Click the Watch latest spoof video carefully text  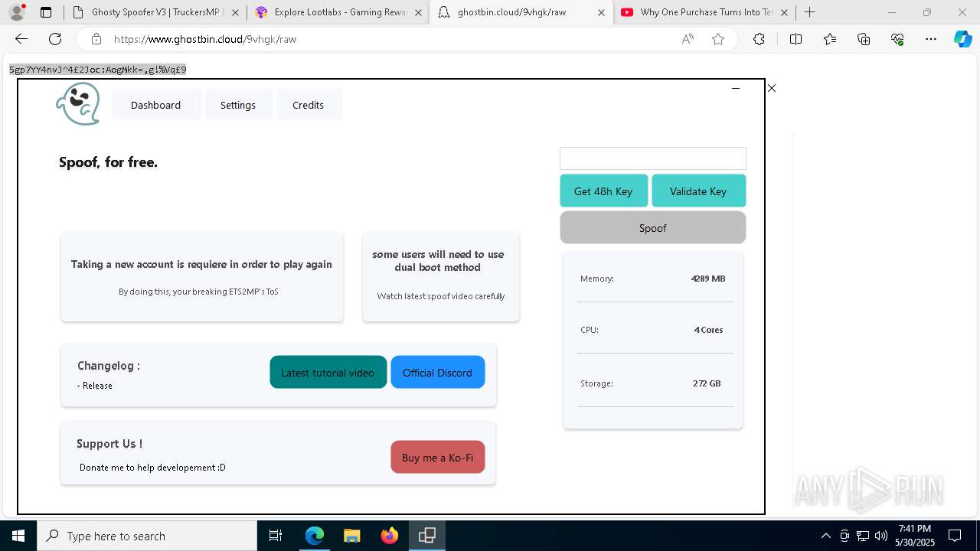pos(441,296)
